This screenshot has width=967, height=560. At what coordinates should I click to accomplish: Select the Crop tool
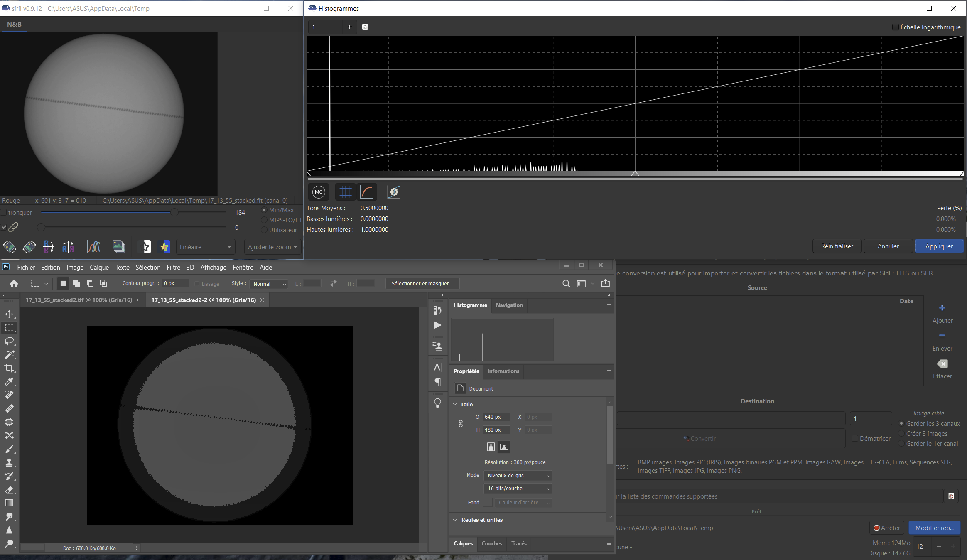coord(9,368)
